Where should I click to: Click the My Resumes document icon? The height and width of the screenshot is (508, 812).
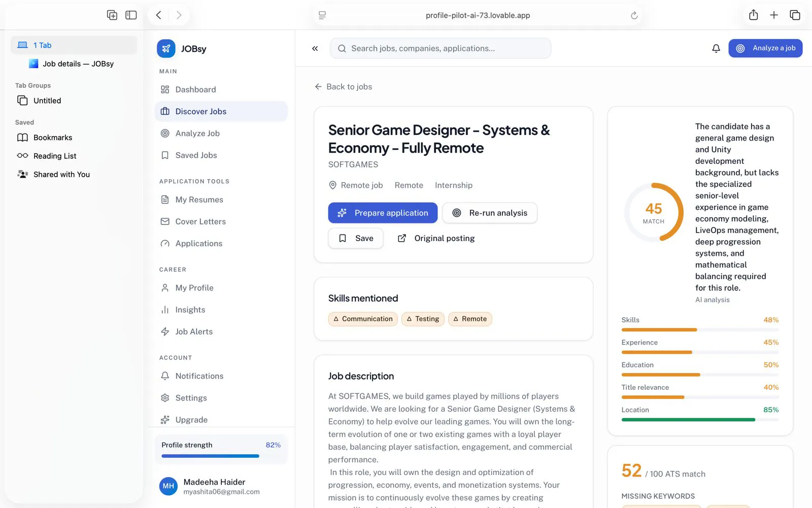(165, 200)
